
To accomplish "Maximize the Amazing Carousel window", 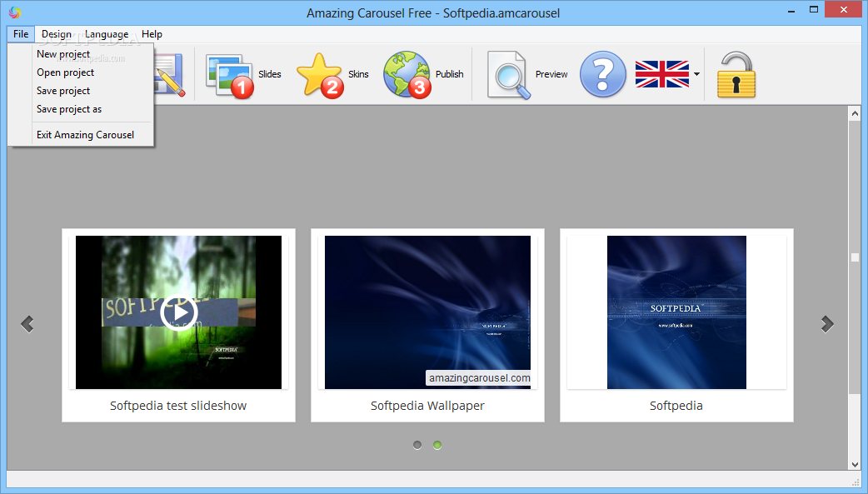I will pos(814,10).
